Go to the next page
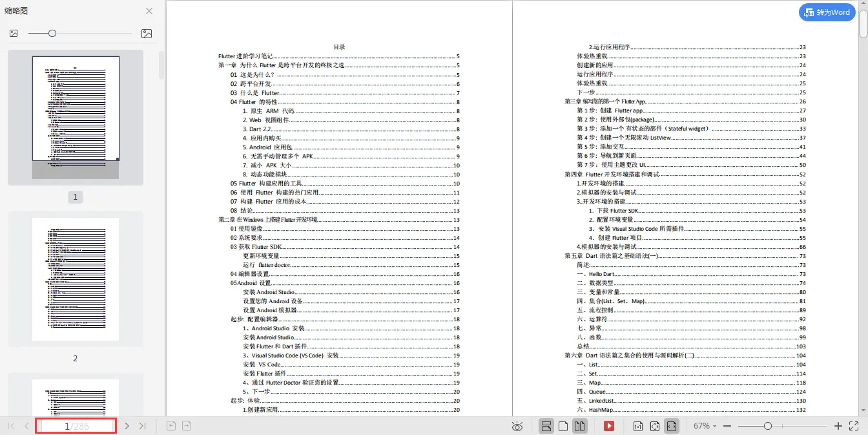 point(127,426)
